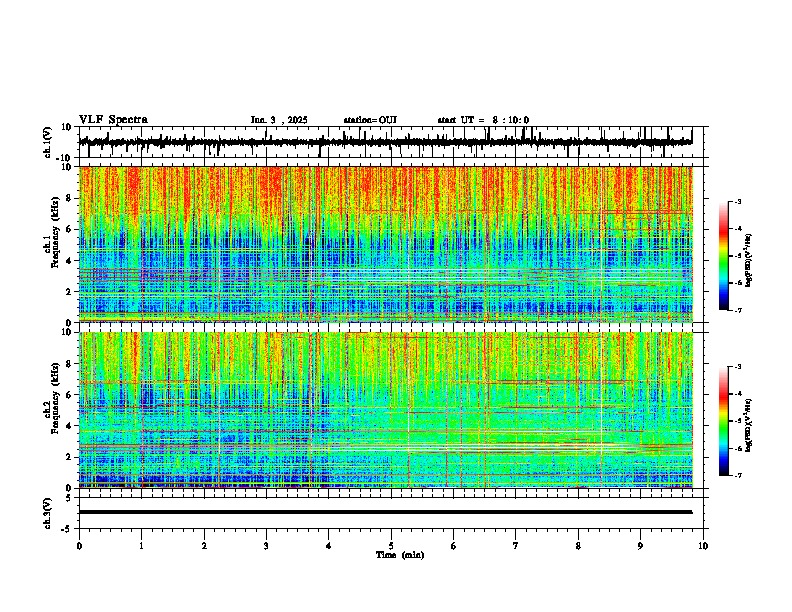Click the "-7" label on ch.1 colorbar
Screen dimensions: 792x612
pyautogui.click(x=738, y=310)
